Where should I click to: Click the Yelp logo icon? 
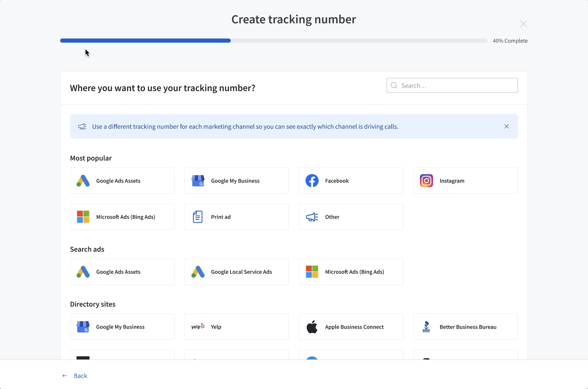click(x=198, y=326)
